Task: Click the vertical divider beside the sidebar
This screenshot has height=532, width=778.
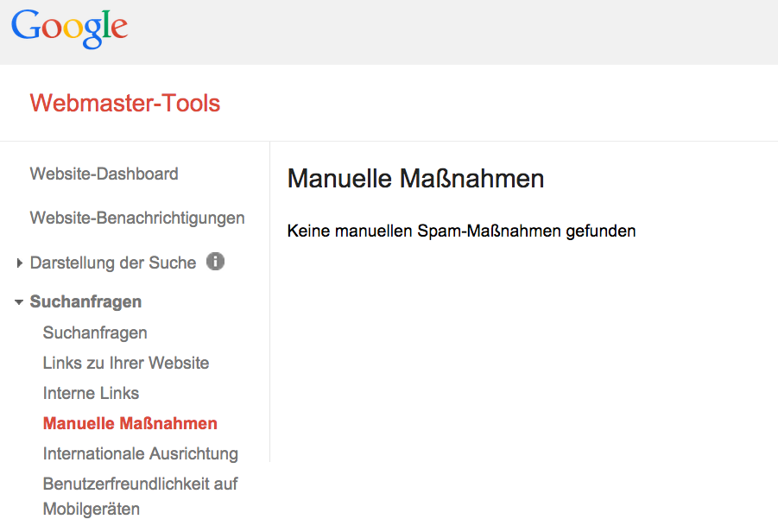Action: click(270, 301)
